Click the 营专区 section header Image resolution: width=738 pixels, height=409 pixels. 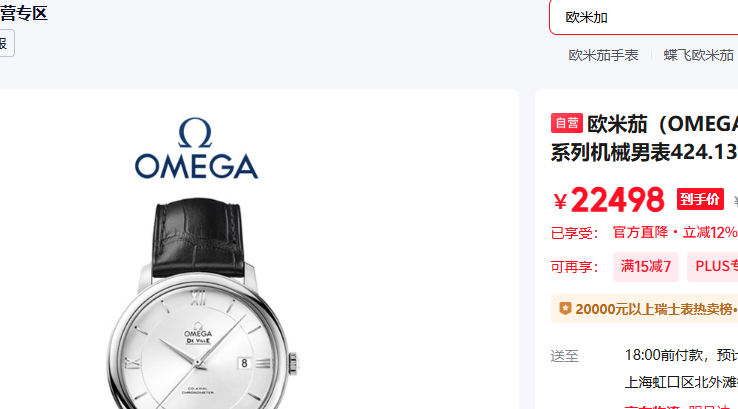click(x=24, y=13)
